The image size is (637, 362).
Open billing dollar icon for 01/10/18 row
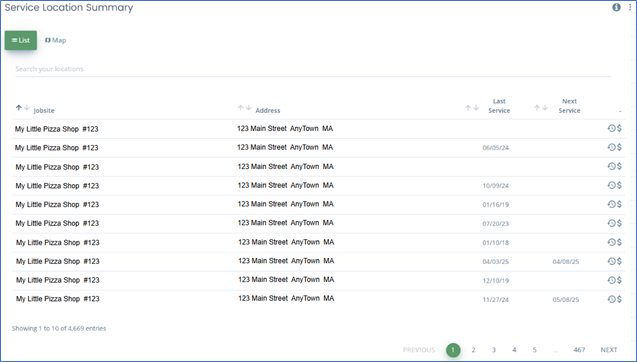(619, 242)
